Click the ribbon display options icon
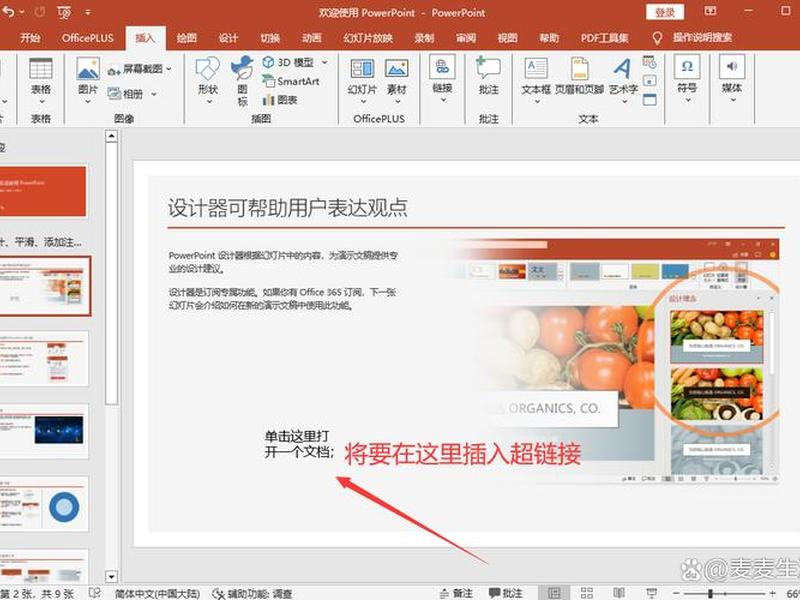800x600 pixels. click(x=710, y=11)
